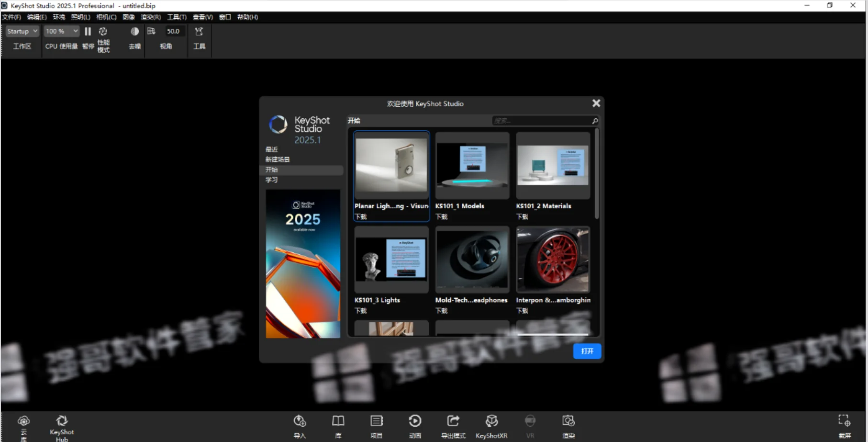Screen dimensions: 868x442
Task: Click download link under KS101_1 Models
Action: click(441, 217)
